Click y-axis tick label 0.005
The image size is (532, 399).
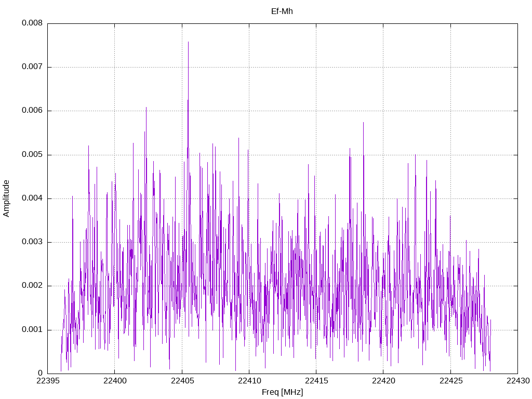(32, 155)
